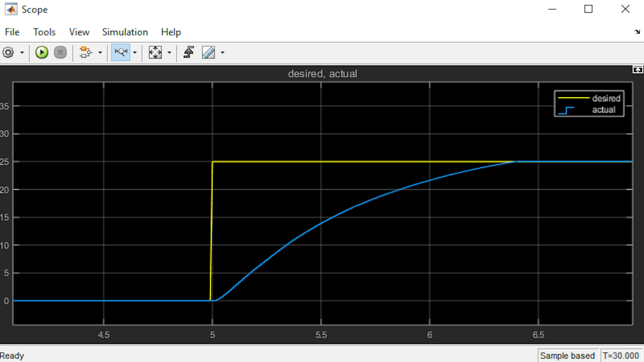
Task: Click the dock arrow at the menu bar right end
Action: pyautogui.click(x=637, y=32)
